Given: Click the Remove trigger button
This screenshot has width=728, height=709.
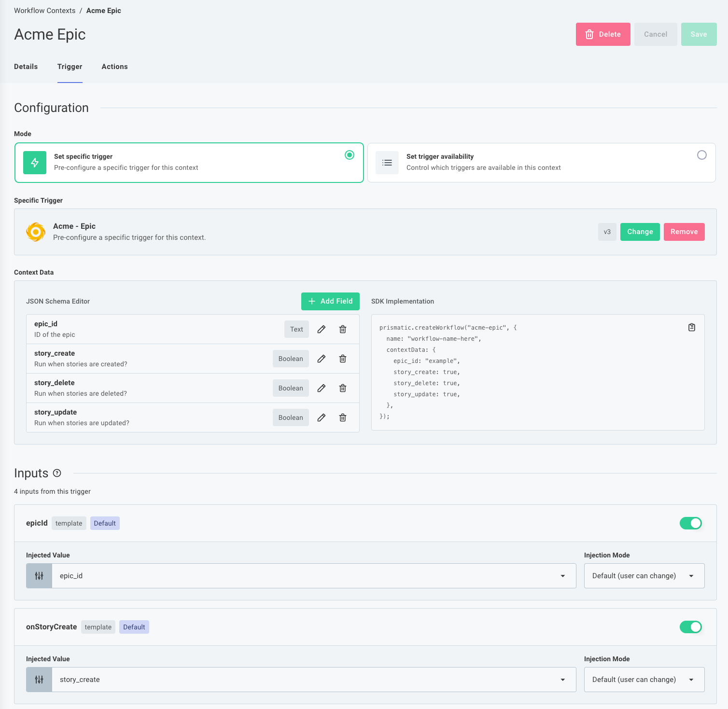Looking at the screenshot, I should click(684, 232).
